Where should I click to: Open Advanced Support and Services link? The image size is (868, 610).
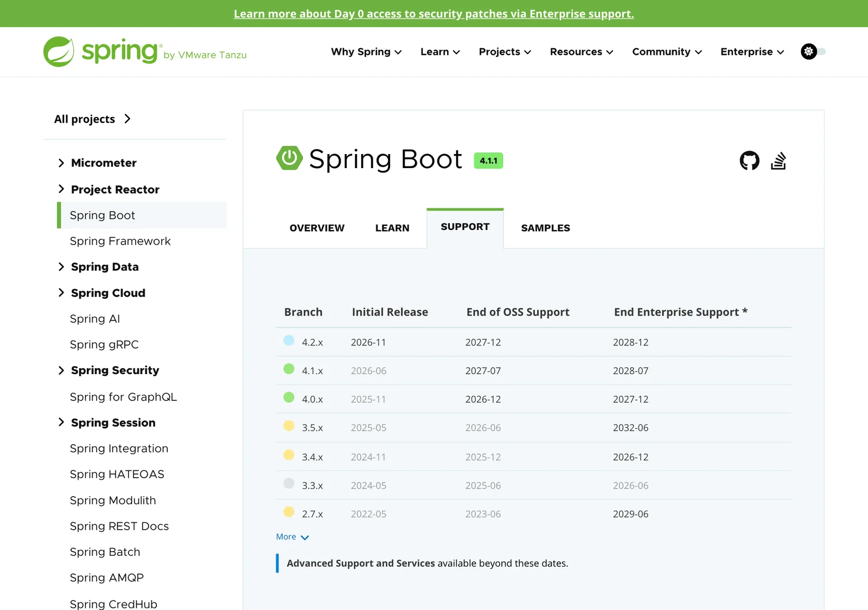(361, 563)
